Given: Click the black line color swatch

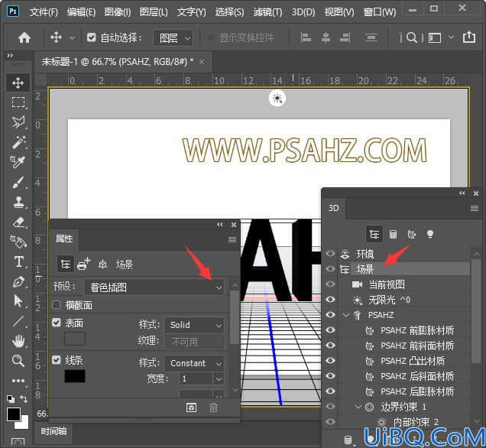Looking at the screenshot, I should point(75,376).
